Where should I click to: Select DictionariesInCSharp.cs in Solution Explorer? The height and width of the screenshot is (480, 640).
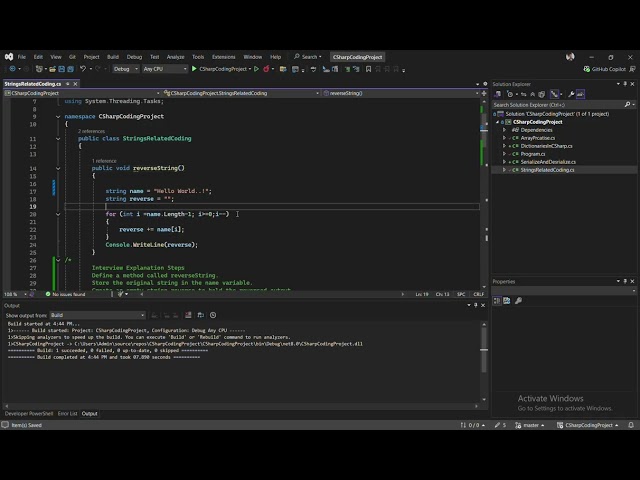pyautogui.click(x=547, y=146)
